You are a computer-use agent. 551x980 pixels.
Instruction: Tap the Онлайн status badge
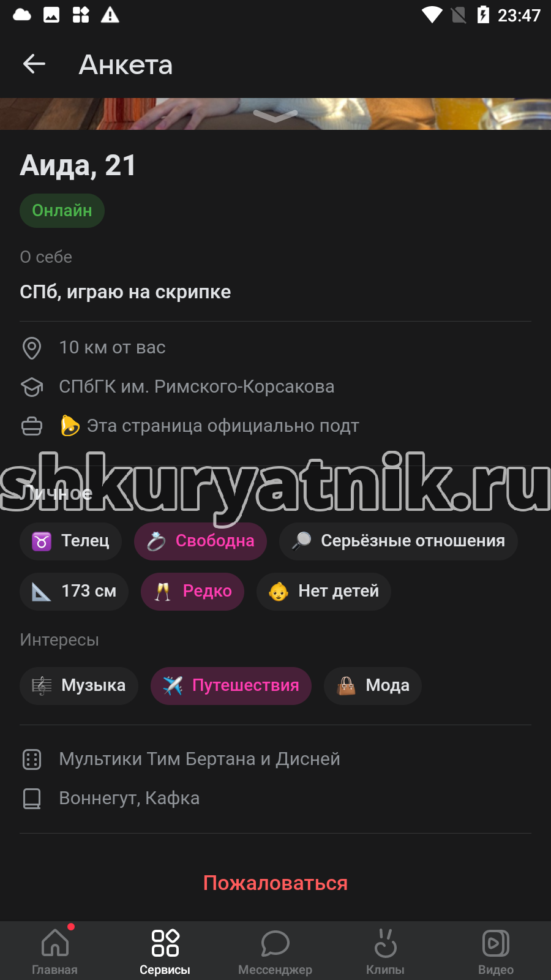62,211
